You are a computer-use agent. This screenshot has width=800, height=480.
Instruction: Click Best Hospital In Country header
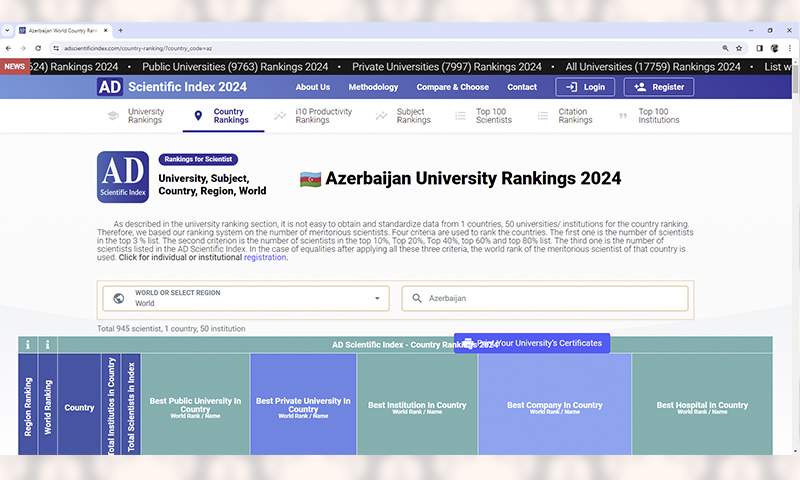point(702,404)
